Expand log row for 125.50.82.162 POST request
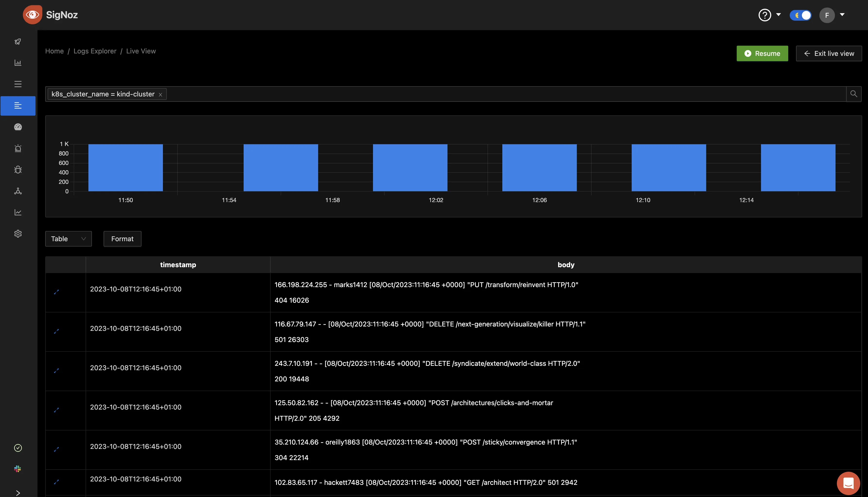Image resolution: width=868 pixels, height=497 pixels. click(x=56, y=410)
